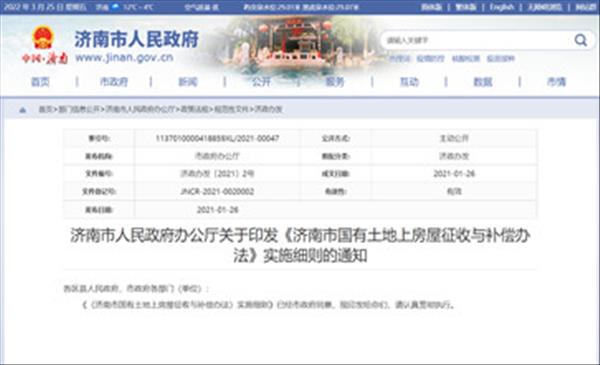Open the 数据 navigation item
Screen dimensions: 600x365
[483, 81]
